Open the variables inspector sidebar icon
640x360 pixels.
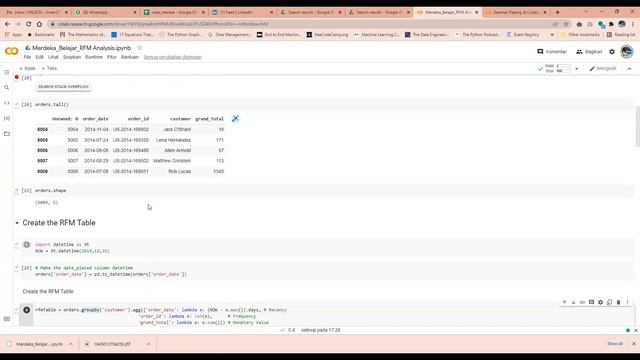pyautogui.click(x=7, y=118)
